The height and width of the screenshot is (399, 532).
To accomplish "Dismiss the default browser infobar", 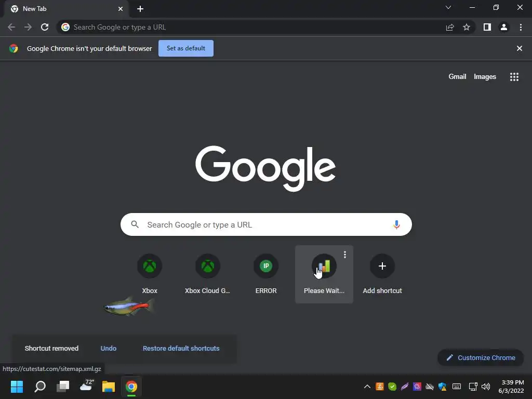I will [x=519, y=48].
